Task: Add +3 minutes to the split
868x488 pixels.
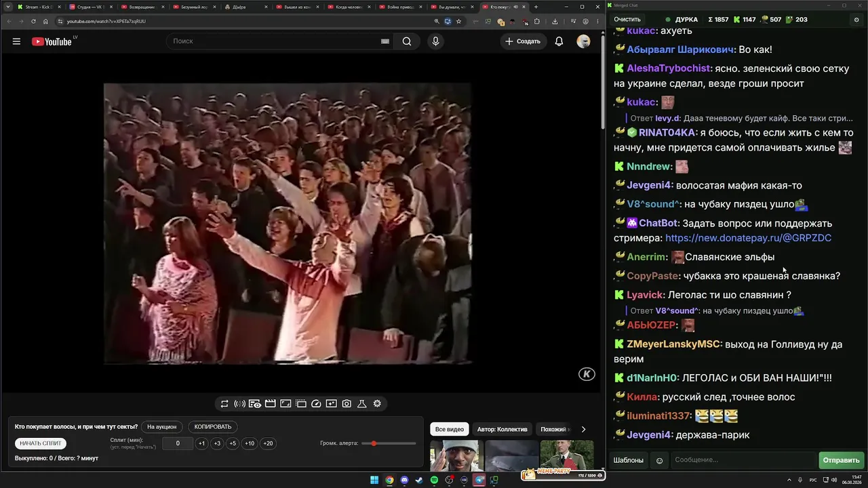Action: (x=217, y=443)
